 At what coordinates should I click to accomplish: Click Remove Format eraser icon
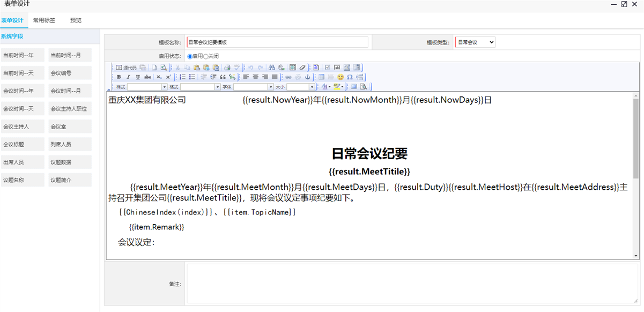click(302, 68)
